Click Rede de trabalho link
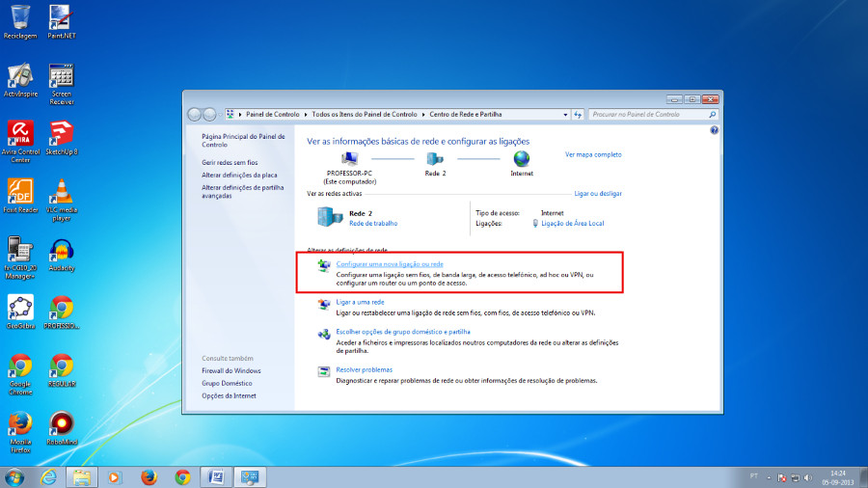 click(x=373, y=224)
